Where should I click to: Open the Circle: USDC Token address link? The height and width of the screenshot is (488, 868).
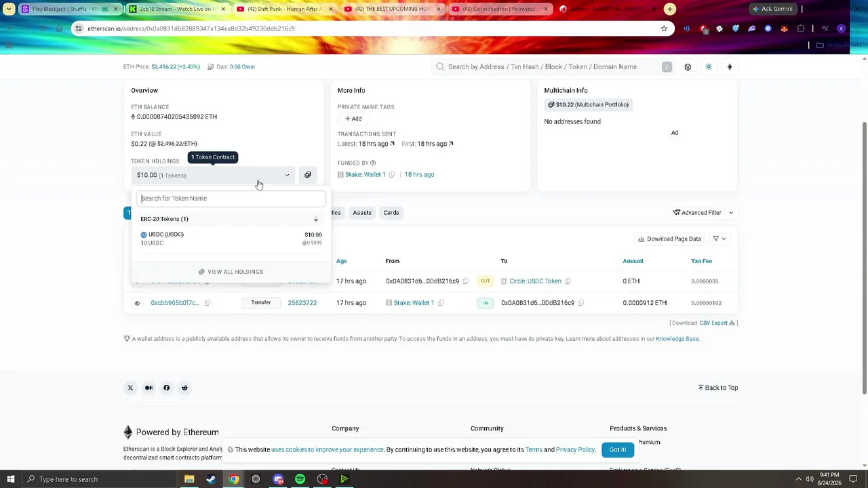[535, 281]
